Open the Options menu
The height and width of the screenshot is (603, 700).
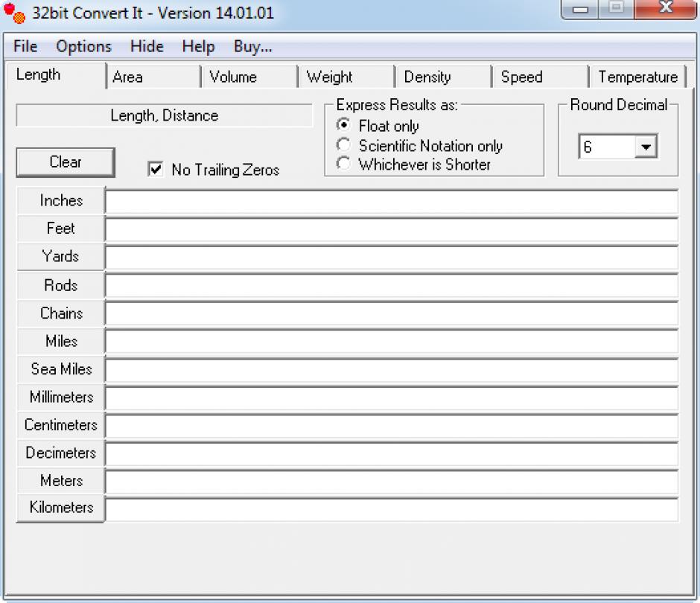click(x=83, y=46)
